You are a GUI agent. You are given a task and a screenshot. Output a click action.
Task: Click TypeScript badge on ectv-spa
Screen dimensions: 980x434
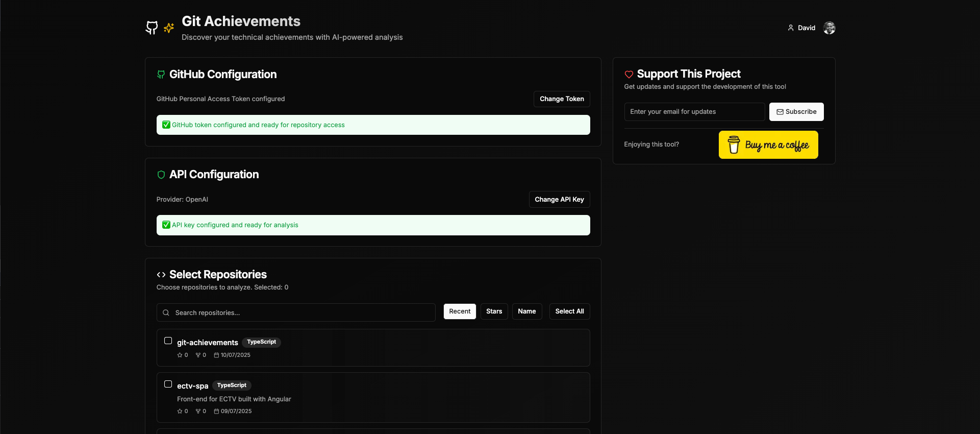click(232, 385)
